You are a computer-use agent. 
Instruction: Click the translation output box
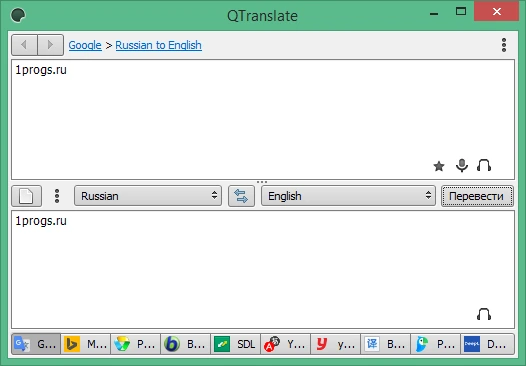(x=263, y=270)
